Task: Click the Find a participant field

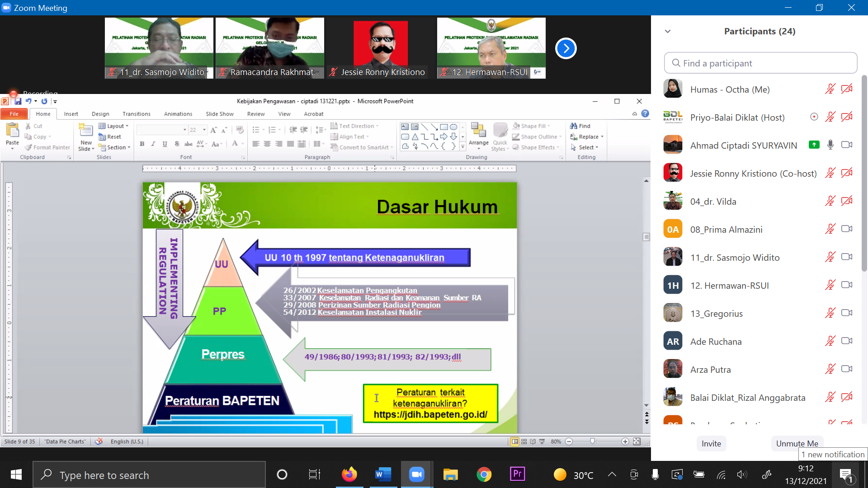Action: (760, 63)
